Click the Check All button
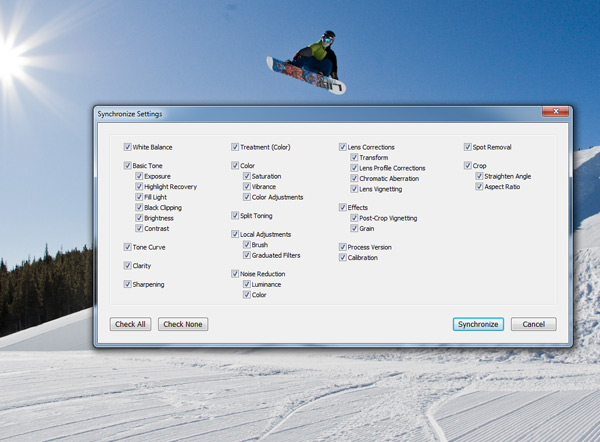 pos(131,324)
